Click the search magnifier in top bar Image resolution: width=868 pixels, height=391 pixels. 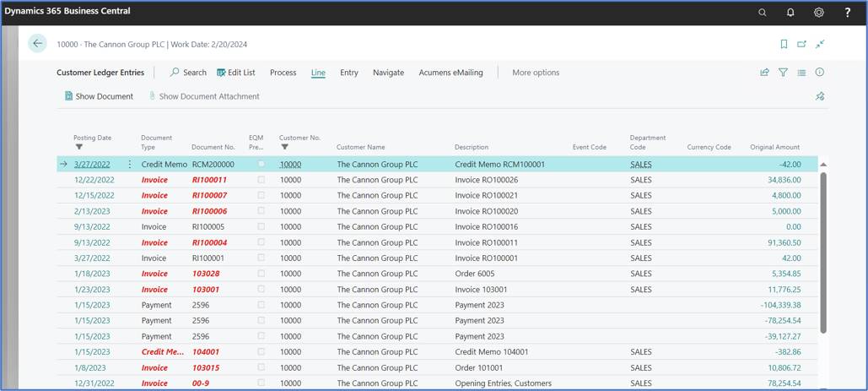(x=763, y=12)
